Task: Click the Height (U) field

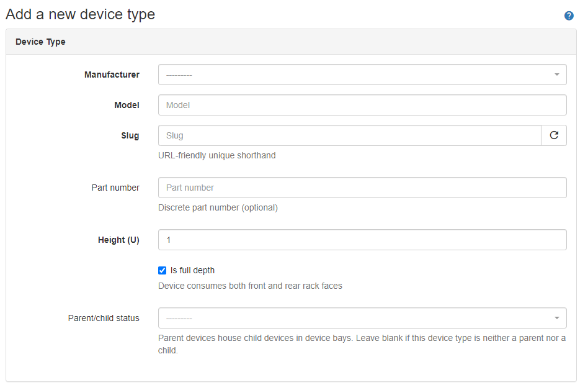Action: pyautogui.click(x=362, y=240)
